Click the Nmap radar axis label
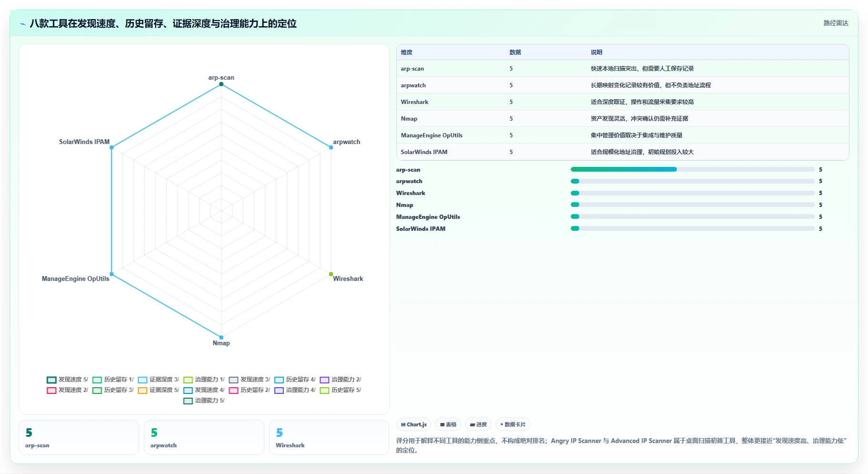 (x=221, y=343)
